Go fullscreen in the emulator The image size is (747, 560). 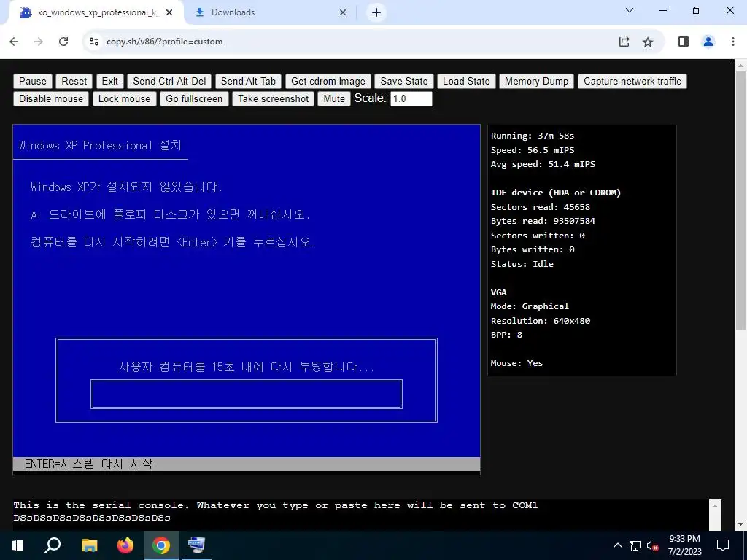[194, 99]
